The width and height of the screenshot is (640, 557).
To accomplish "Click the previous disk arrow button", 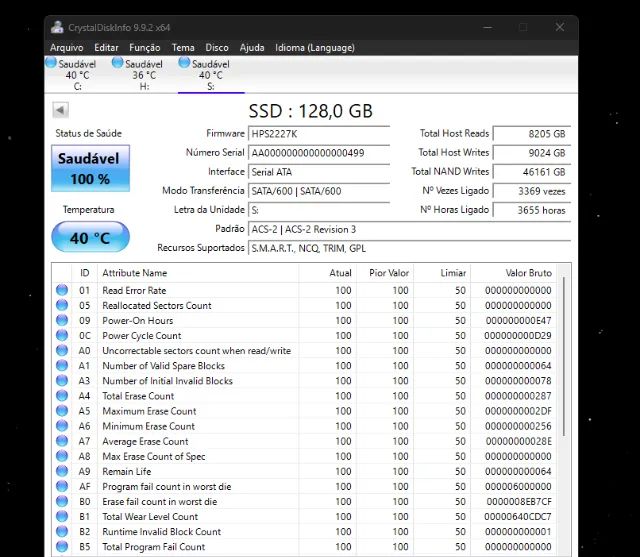I will (60, 110).
